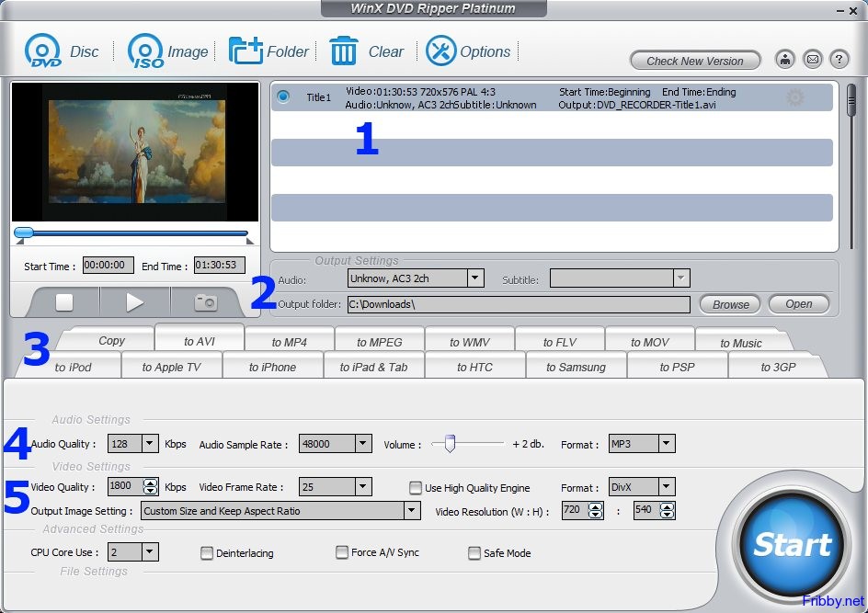Click the email envelope icon
This screenshot has height=613, width=868.
(812, 59)
